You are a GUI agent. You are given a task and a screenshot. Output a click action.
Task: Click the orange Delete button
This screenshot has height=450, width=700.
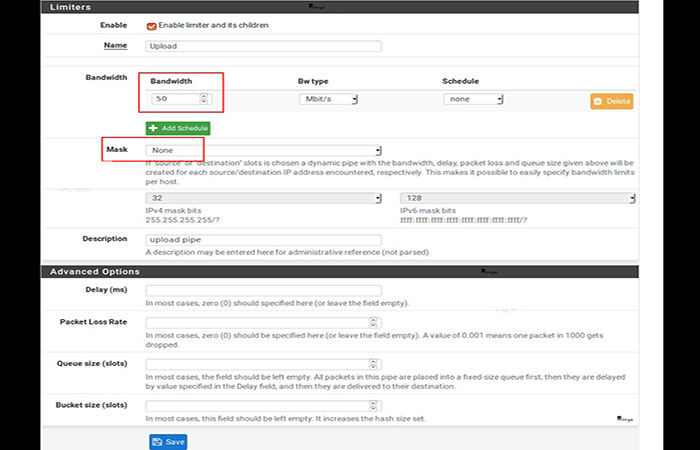[x=612, y=101]
